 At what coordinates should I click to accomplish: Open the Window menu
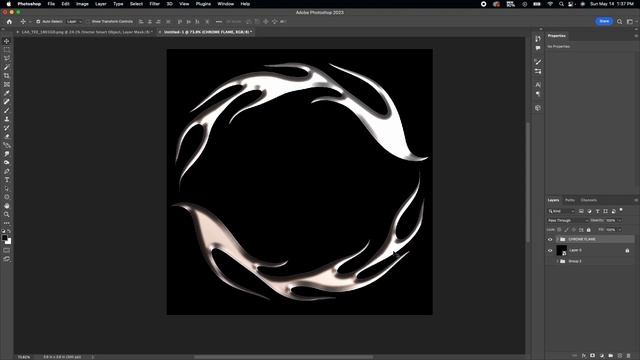[225, 4]
